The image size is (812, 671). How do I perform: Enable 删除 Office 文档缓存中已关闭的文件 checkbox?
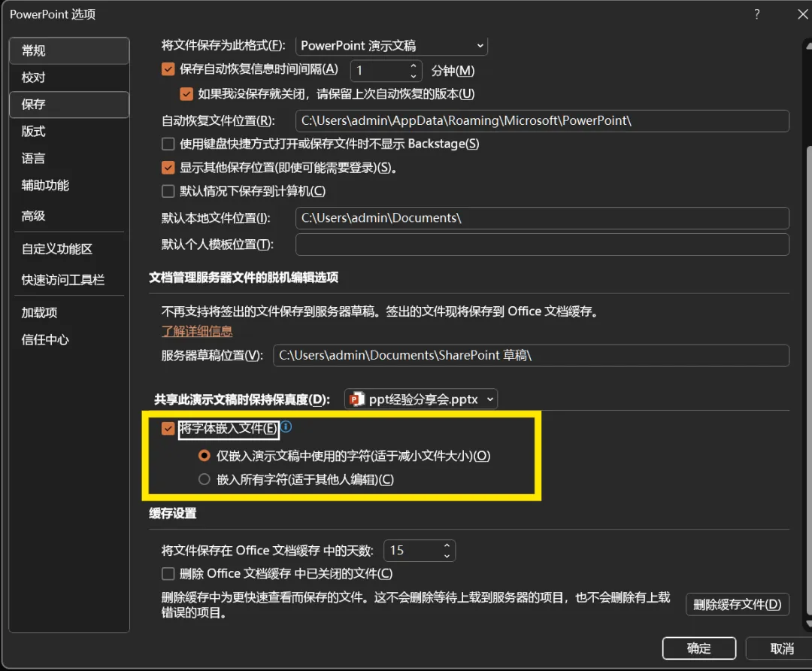(168, 574)
